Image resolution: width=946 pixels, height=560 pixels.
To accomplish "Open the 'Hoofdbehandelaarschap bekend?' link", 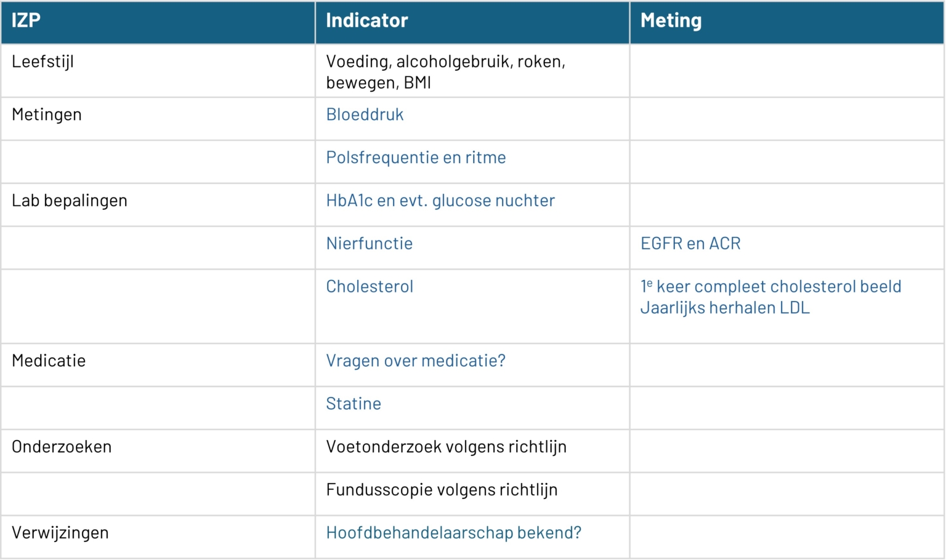I will coord(453,533).
